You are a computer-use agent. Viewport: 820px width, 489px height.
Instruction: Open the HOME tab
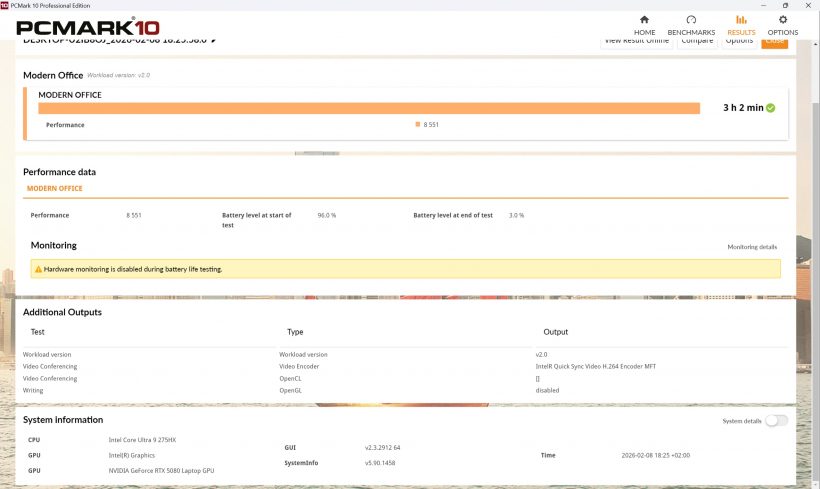click(644, 25)
